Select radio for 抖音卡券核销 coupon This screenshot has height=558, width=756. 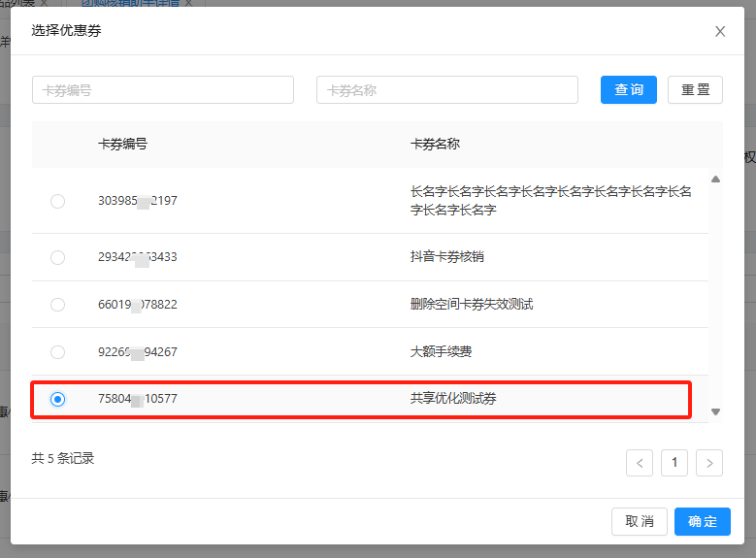[57, 257]
